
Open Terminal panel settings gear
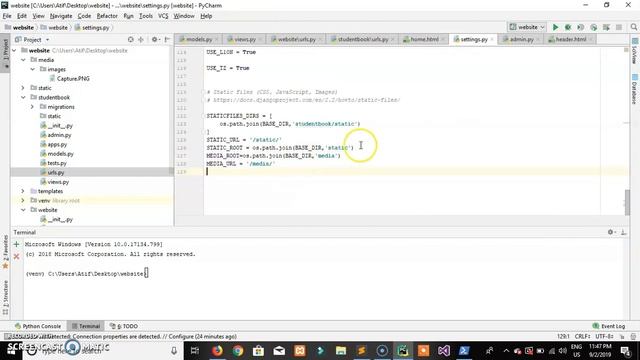point(611,232)
